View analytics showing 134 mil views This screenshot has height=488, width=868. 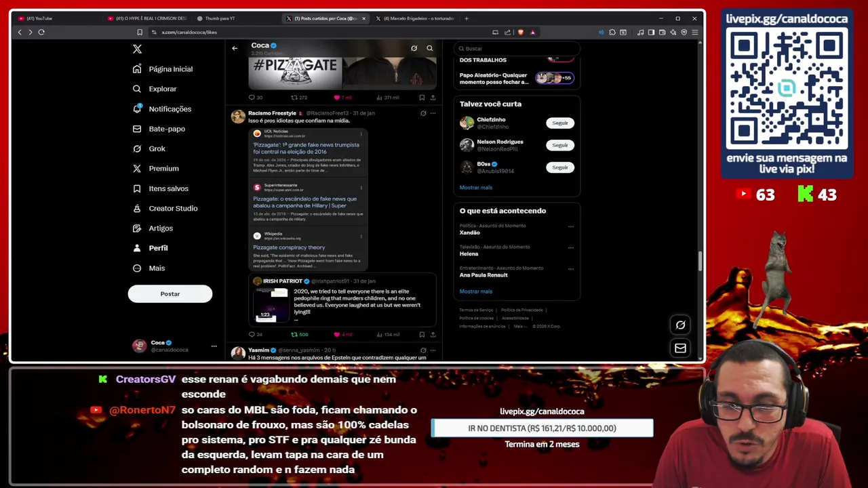388,334
